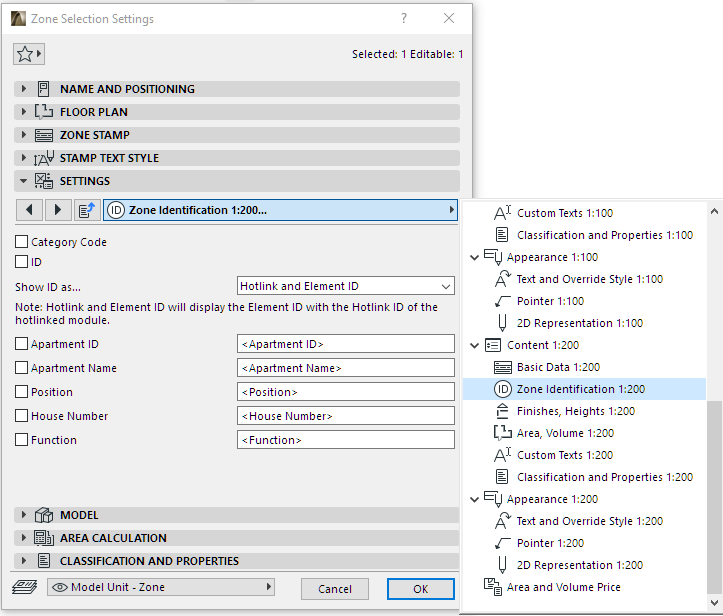Click the Model panel icon

click(x=44, y=515)
